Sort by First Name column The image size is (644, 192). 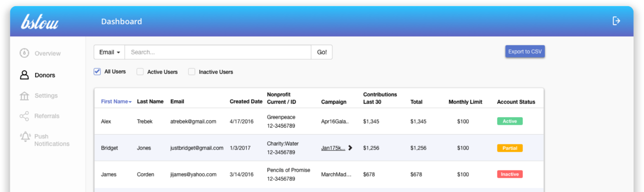pyautogui.click(x=116, y=101)
